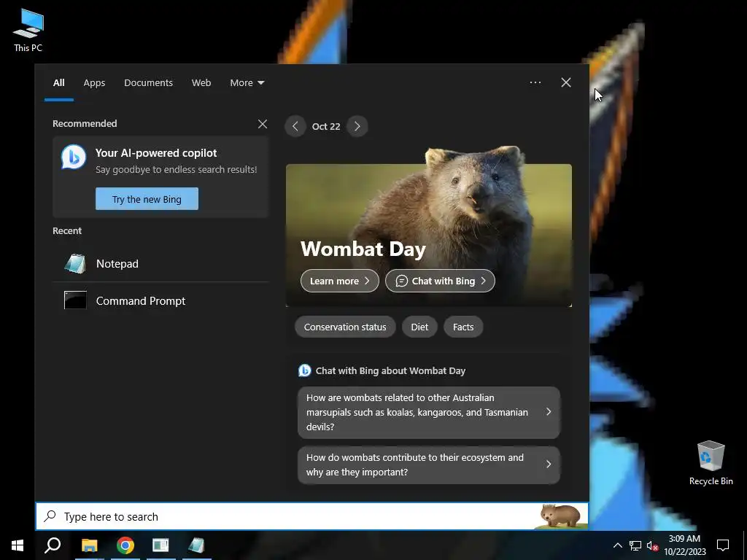Click Chat with Bing about Wombat Day heading
This screenshot has width=747, height=560.
click(x=390, y=370)
